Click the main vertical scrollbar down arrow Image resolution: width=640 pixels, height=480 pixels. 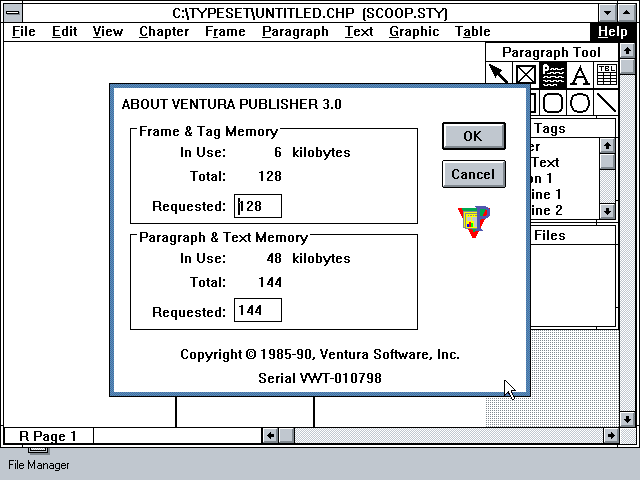tap(627, 419)
